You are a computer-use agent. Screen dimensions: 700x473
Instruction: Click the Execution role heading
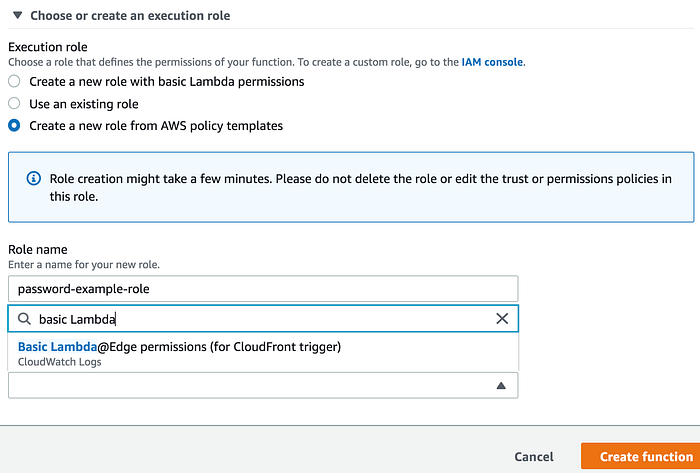pos(47,46)
